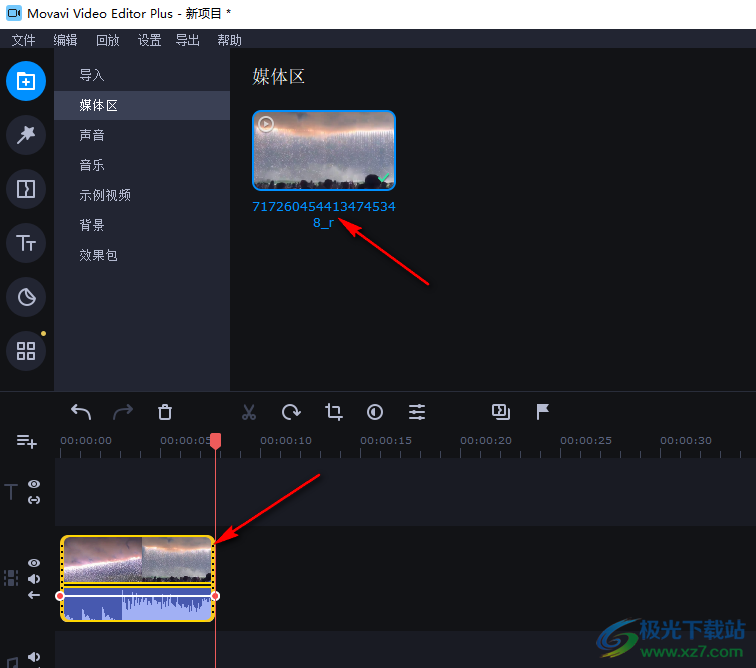Open the Stickers panel in sidebar

click(x=26, y=297)
